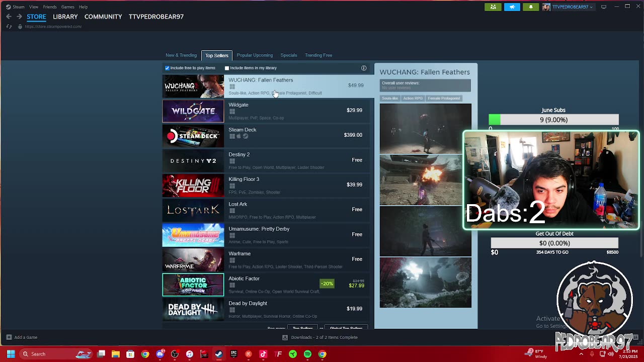Open the Downloads icon in bottom bar
Viewport: 644px width, 362px height.
(x=285, y=337)
